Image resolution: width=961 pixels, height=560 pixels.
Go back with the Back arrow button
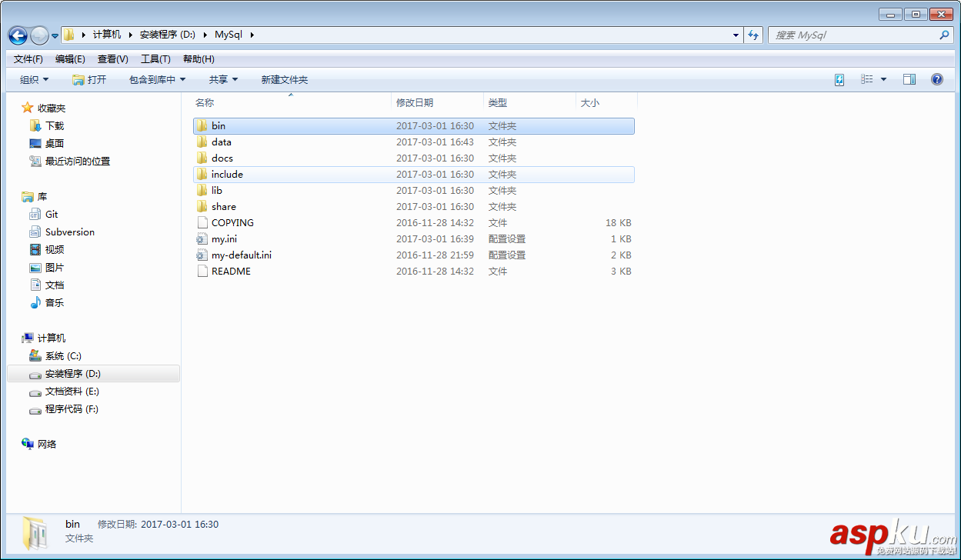(x=18, y=35)
